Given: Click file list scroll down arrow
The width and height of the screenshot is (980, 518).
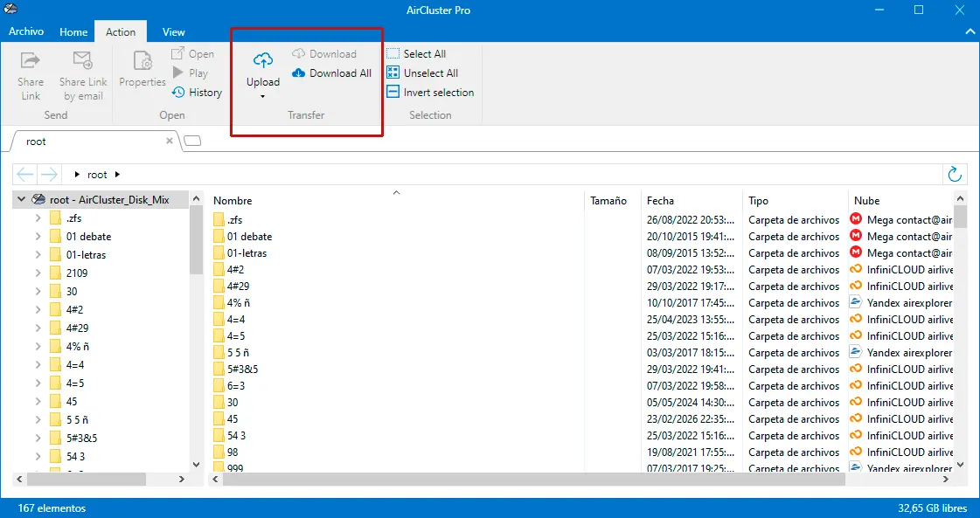Looking at the screenshot, I should tap(961, 464).
